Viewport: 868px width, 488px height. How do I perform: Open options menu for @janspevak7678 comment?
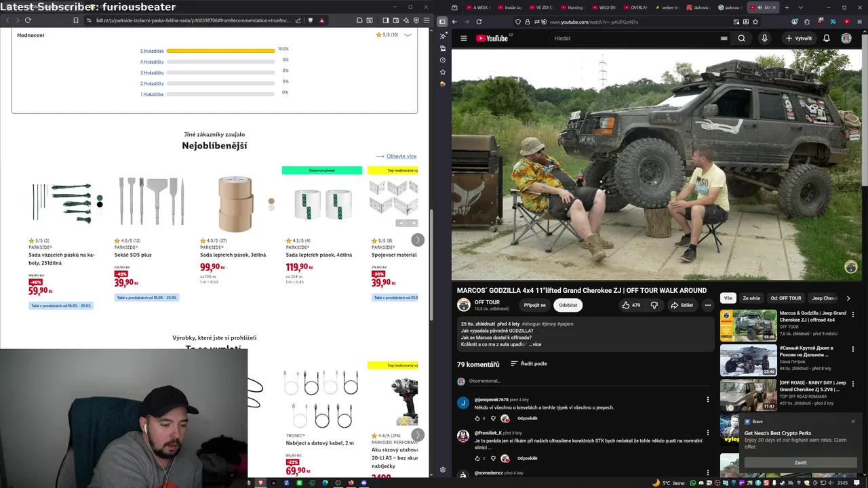pyautogui.click(x=708, y=400)
